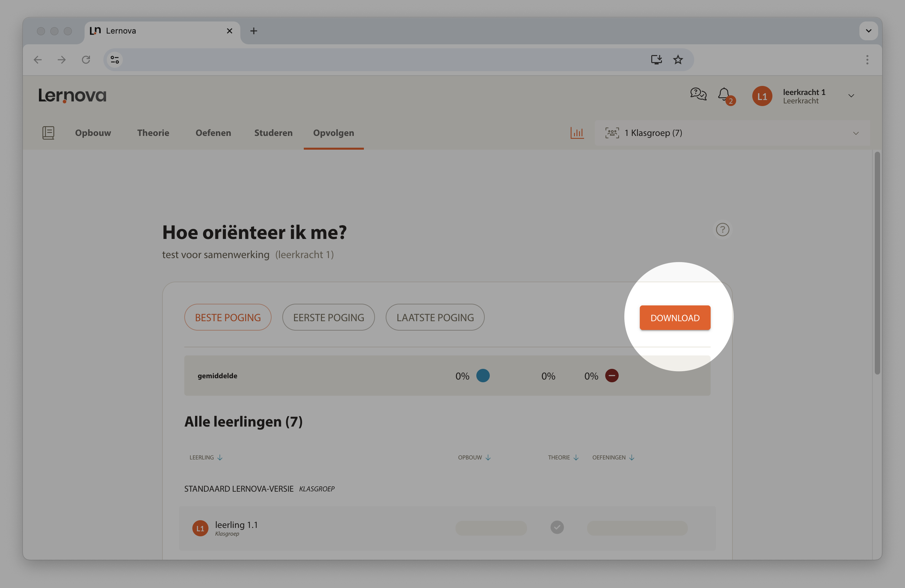Click the help question mark icon
The image size is (905, 588).
pyautogui.click(x=722, y=230)
